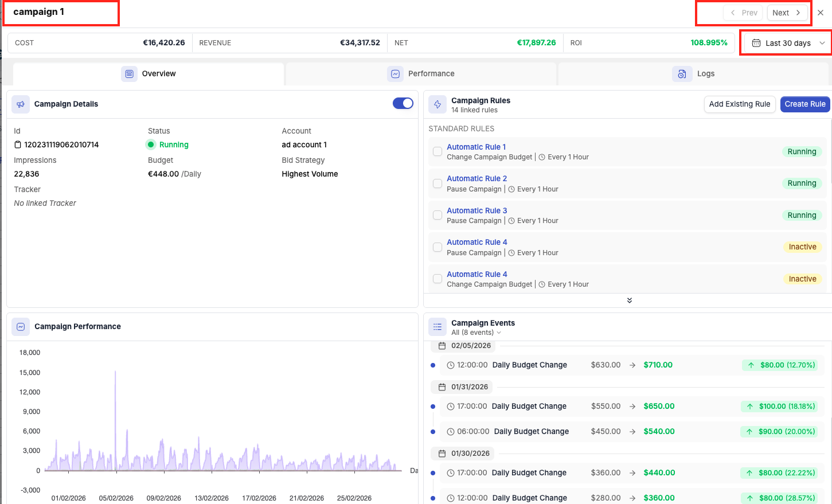
Task: Click the Campaign Events list icon
Action: click(x=438, y=327)
